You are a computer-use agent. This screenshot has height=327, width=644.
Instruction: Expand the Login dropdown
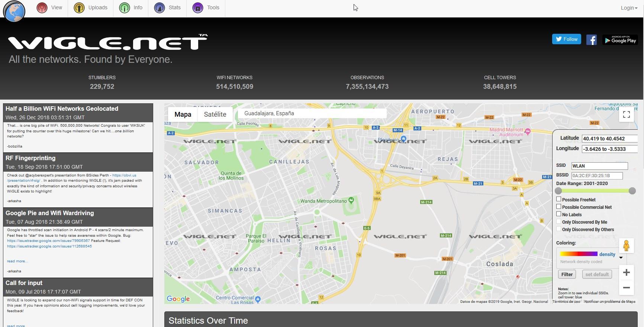point(629,8)
